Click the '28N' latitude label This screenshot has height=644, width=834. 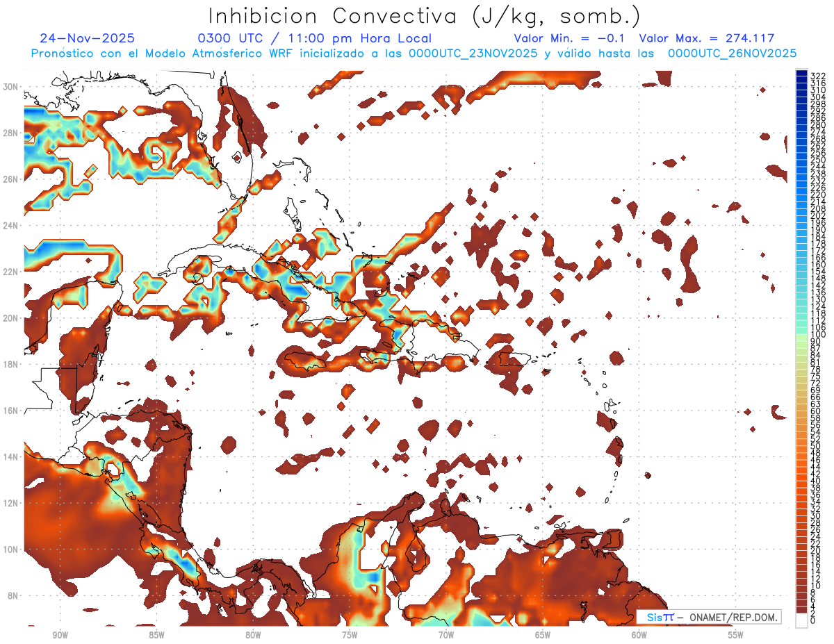pyautogui.click(x=11, y=133)
